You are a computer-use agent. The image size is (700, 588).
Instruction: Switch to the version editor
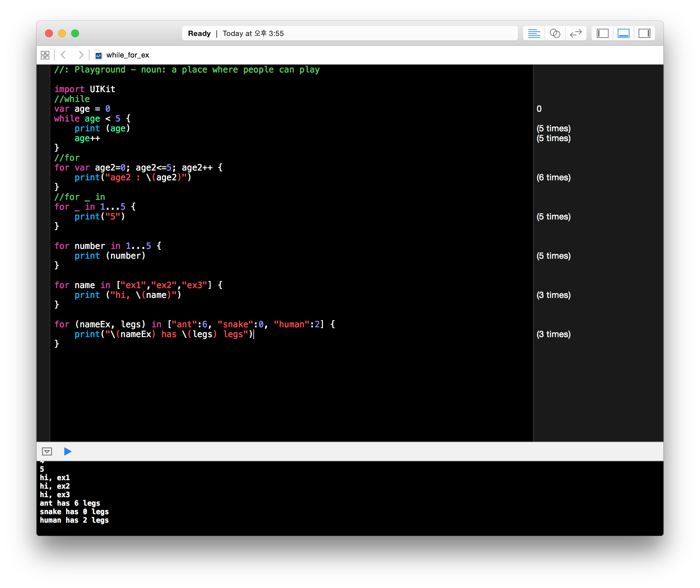(576, 33)
